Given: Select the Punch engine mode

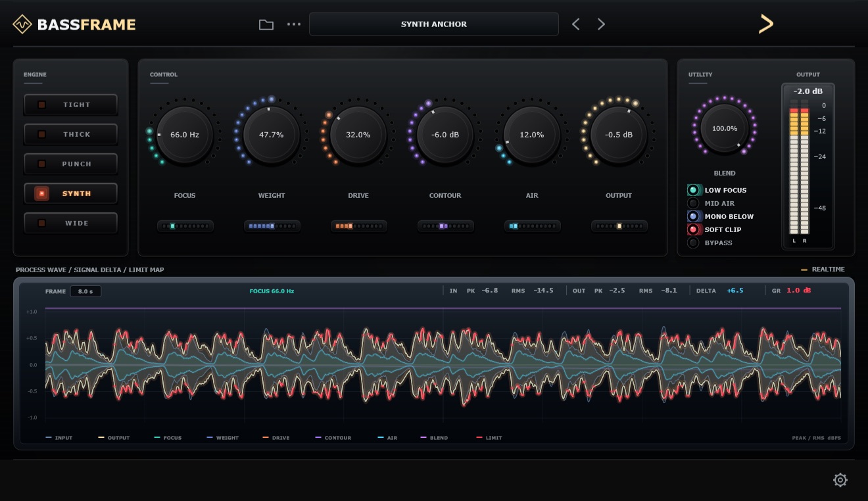Looking at the screenshot, I should 71,164.
